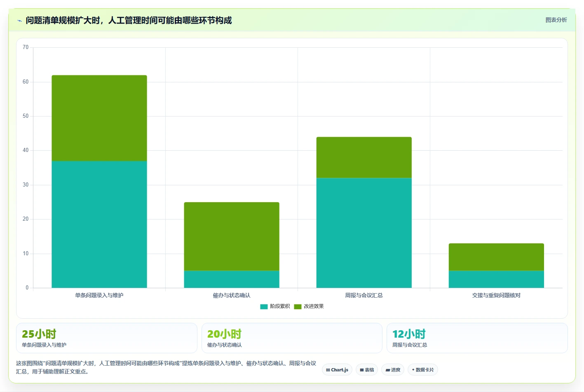Screen dimensions: 584x392
Task: Click teal segment of 催办与状态确认 bar
Action: tap(232, 279)
